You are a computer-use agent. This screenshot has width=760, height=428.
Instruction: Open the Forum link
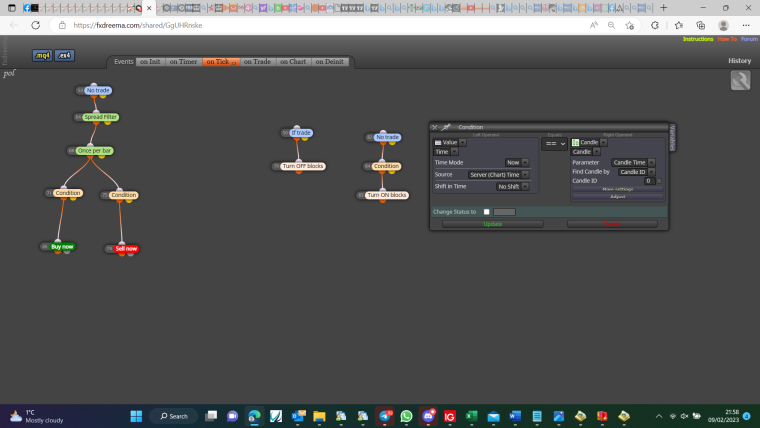pos(749,39)
